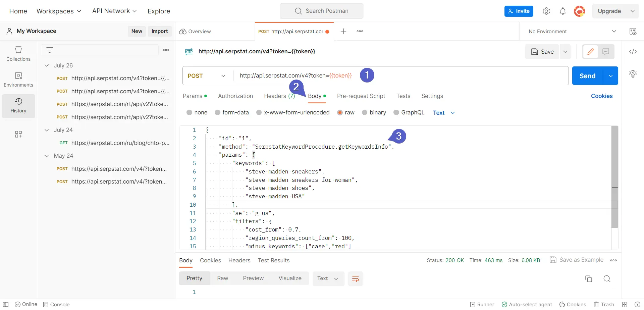Open the user avatar profile menu
644x310 pixels.
click(x=579, y=11)
